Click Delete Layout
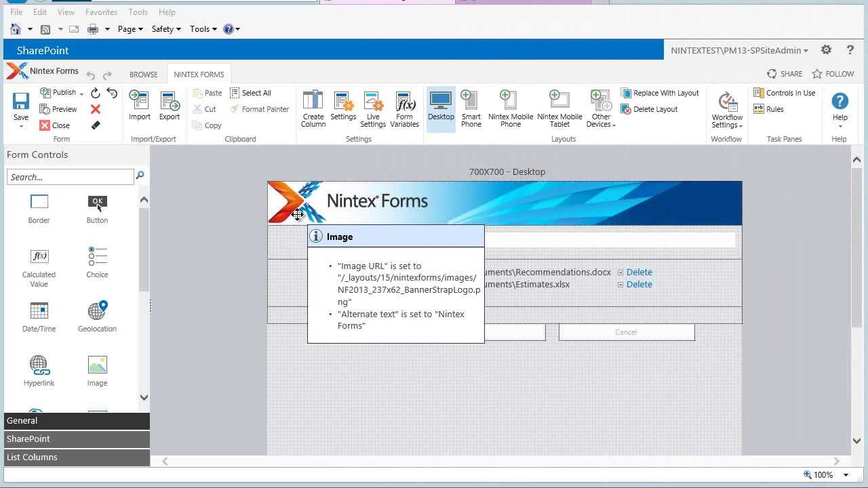 [649, 109]
